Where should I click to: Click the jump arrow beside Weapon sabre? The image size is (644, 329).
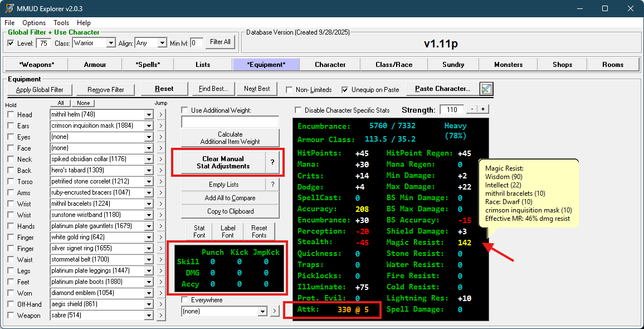coord(161,316)
